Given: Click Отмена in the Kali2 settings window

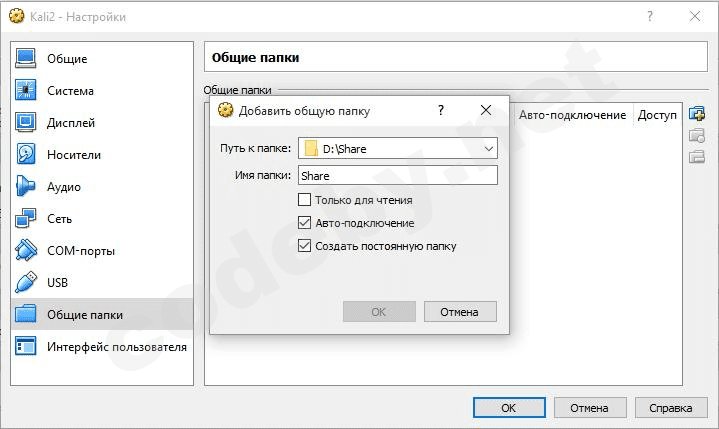Looking at the screenshot, I should 590,407.
